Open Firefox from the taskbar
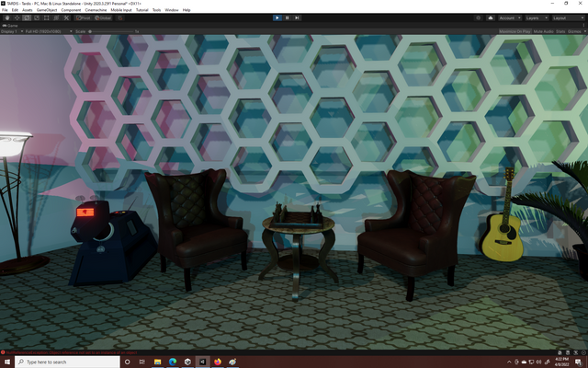The image size is (588, 368). (218, 362)
